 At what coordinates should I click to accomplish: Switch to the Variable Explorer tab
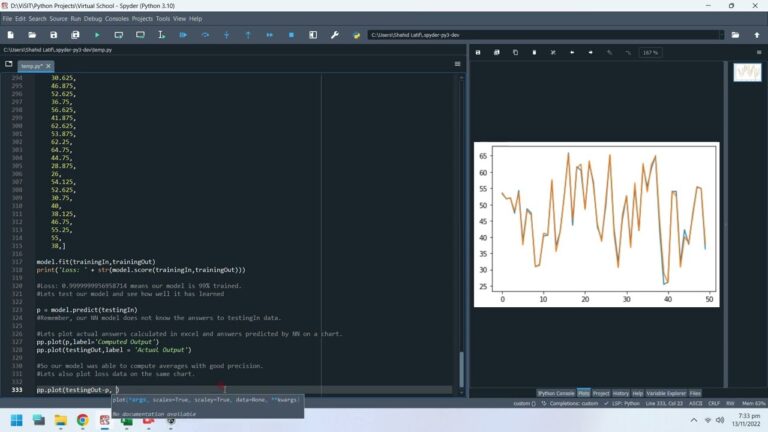666,393
